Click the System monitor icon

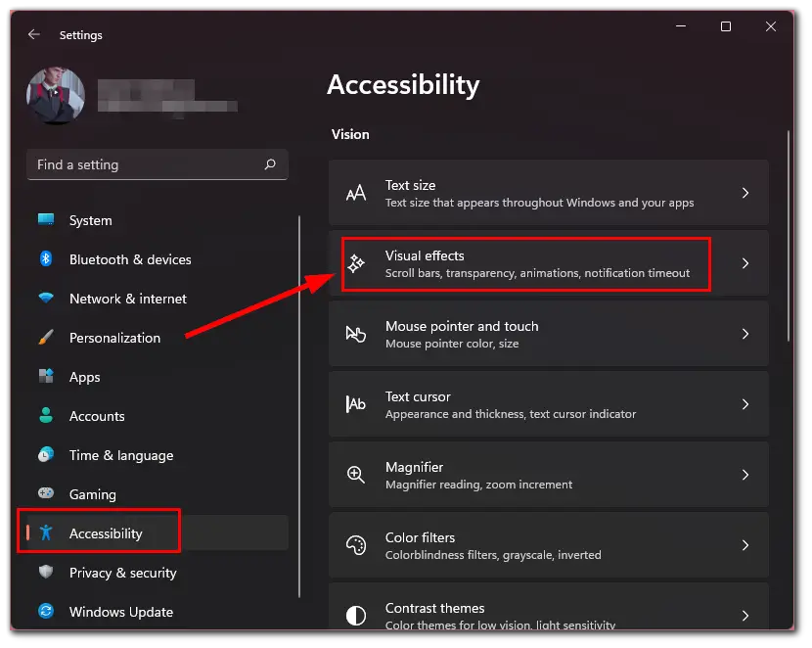click(x=46, y=219)
